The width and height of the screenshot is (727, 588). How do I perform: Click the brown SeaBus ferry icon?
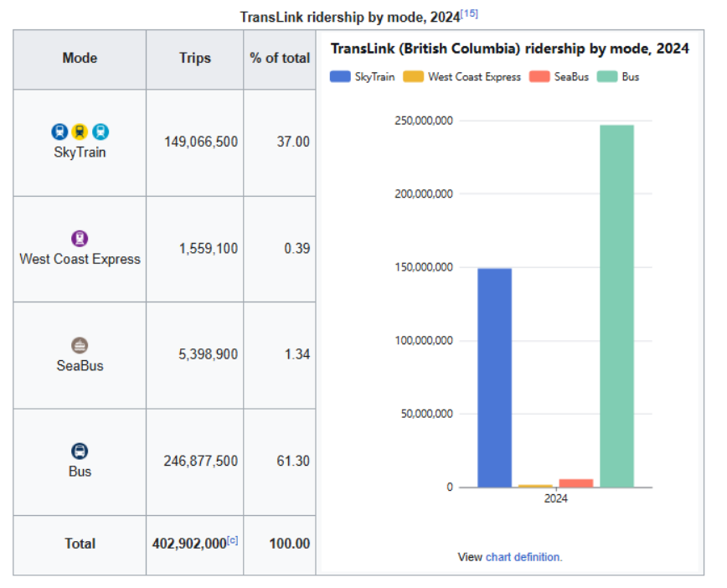(80, 345)
